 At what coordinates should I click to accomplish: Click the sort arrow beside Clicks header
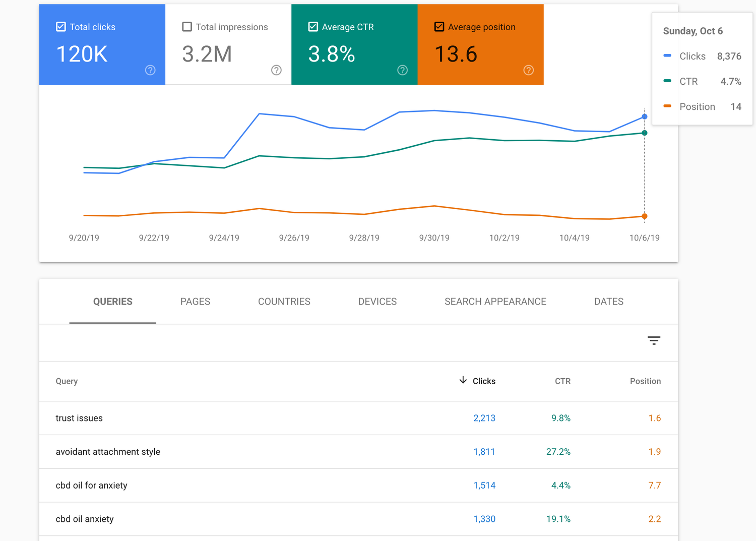click(x=463, y=380)
